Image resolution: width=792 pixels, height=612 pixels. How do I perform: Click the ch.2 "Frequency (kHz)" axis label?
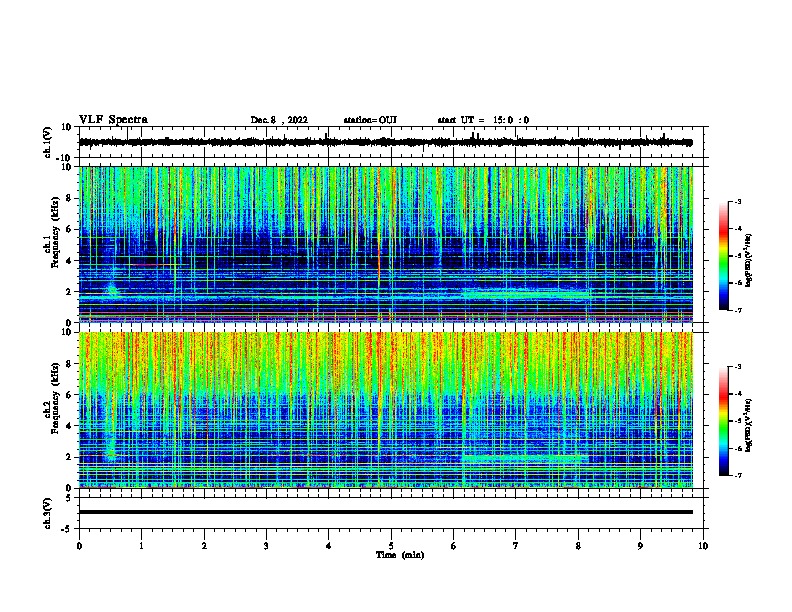[x=55, y=398]
